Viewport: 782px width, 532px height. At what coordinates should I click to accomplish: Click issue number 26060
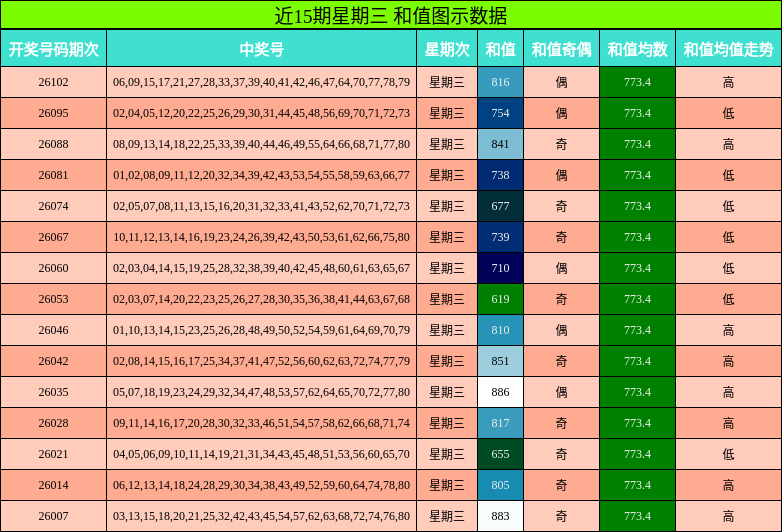(53, 268)
